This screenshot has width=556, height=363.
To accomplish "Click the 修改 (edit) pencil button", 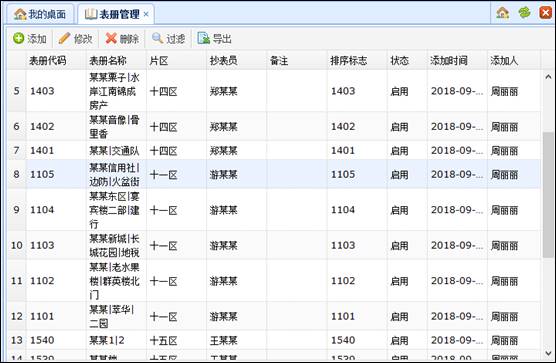I will click(x=75, y=38).
